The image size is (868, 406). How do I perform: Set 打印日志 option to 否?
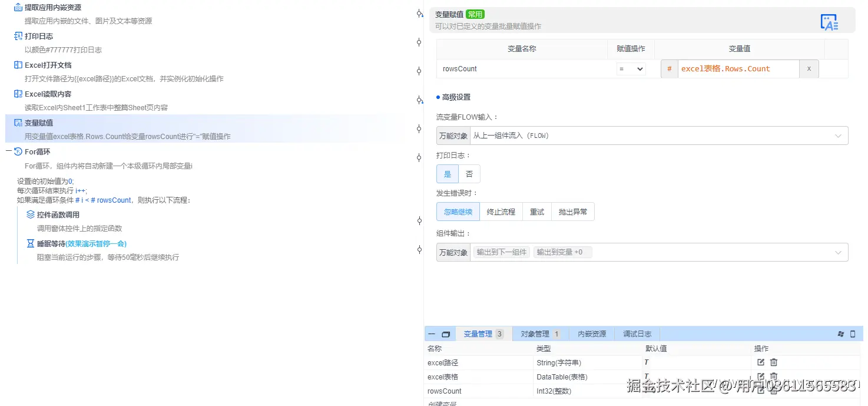click(x=469, y=174)
